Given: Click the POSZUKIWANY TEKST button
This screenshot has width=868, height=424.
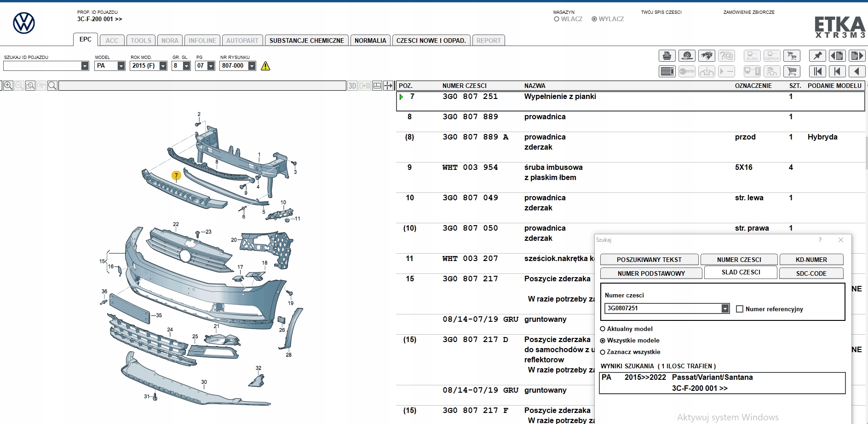Looking at the screenshot, I should 649,260.
